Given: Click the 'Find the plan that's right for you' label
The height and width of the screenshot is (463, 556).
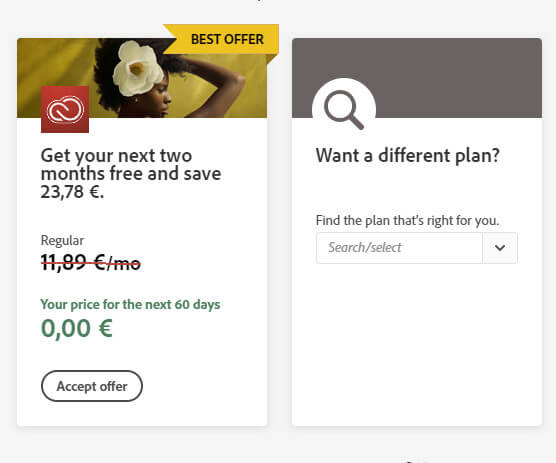Looking at the screenshot, I should 407,221.
